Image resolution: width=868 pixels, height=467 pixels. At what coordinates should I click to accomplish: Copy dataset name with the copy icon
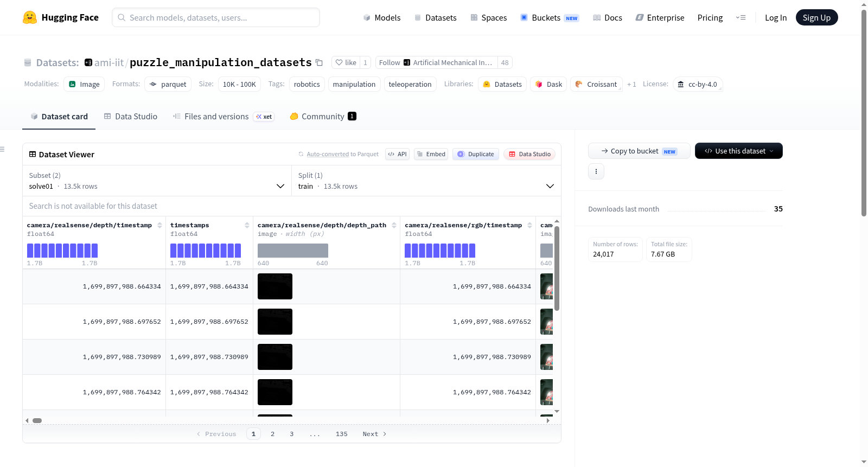[x=319, y=62]
